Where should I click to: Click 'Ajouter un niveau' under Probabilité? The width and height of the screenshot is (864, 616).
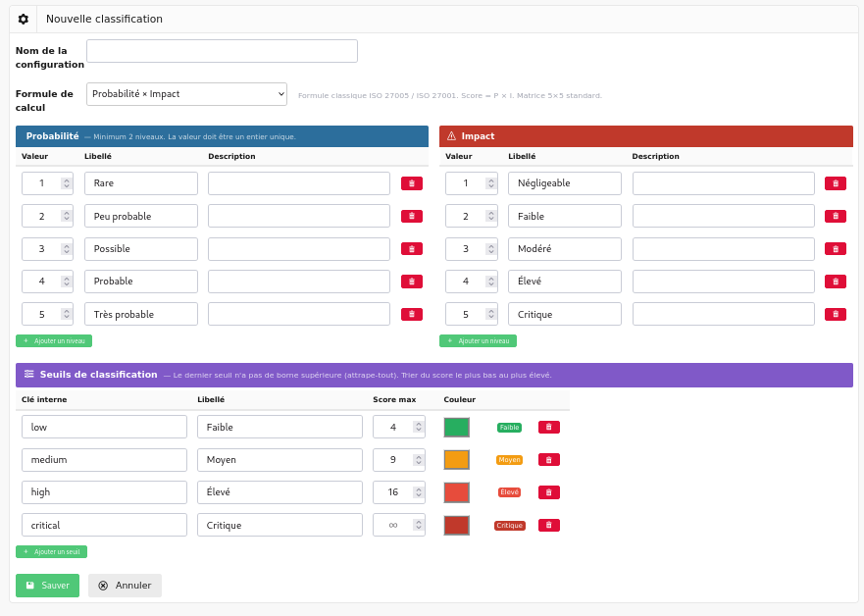(54, 340)
